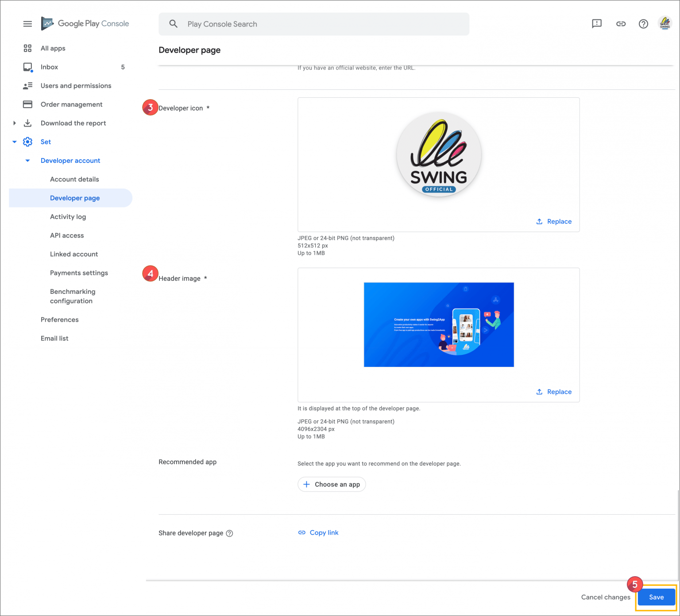This screenshot has width=680, height=616.
Task: Open Account details in the sidebar
Action: (74, 179)
